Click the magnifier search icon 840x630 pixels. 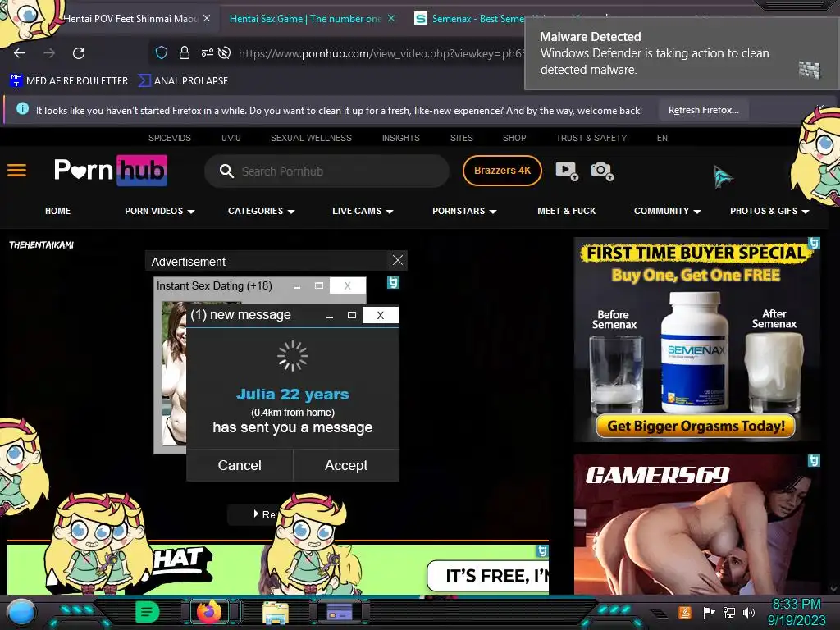226,171
